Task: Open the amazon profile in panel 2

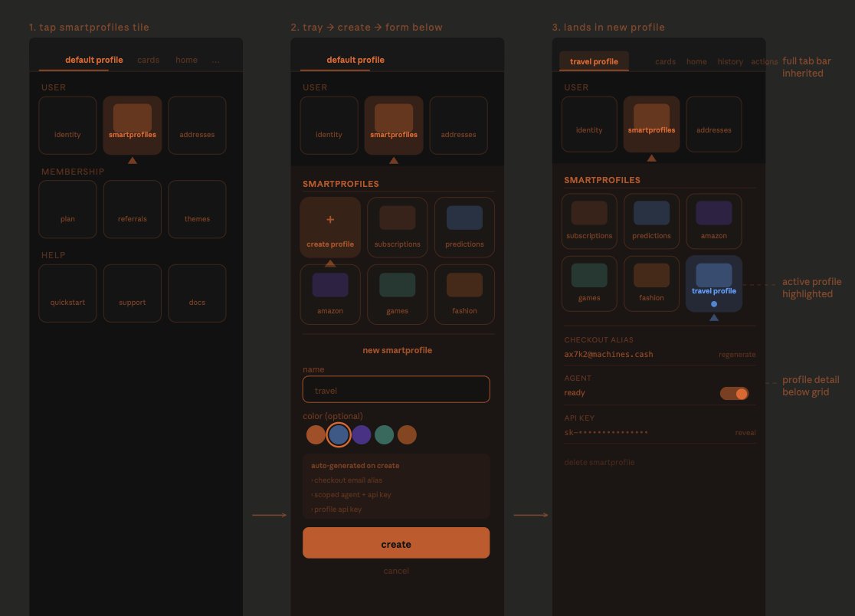Action: click(x=330, y=294)
